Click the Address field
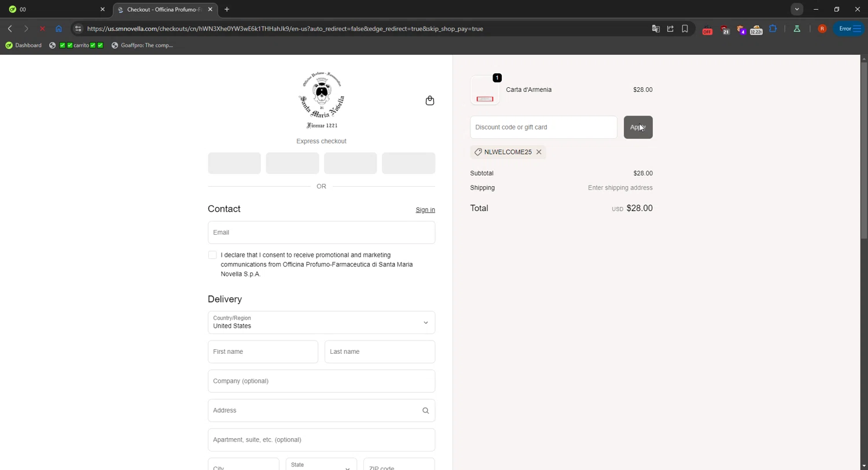 click(x=321, y=410)
